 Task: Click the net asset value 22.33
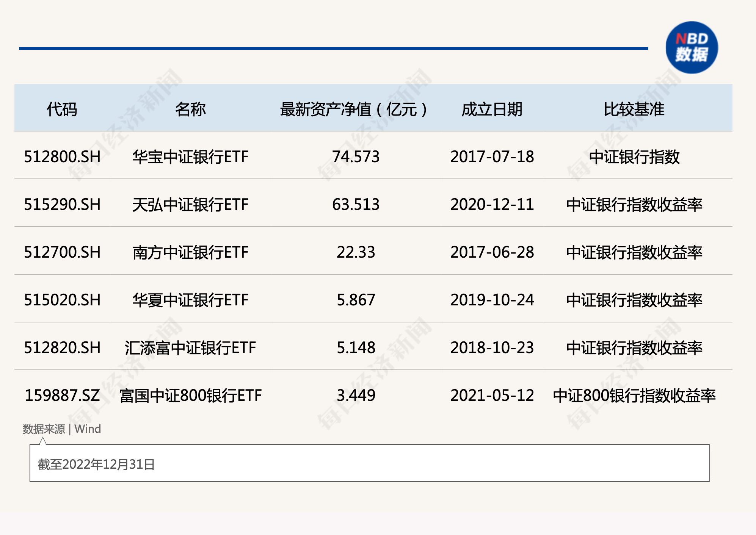356,252
